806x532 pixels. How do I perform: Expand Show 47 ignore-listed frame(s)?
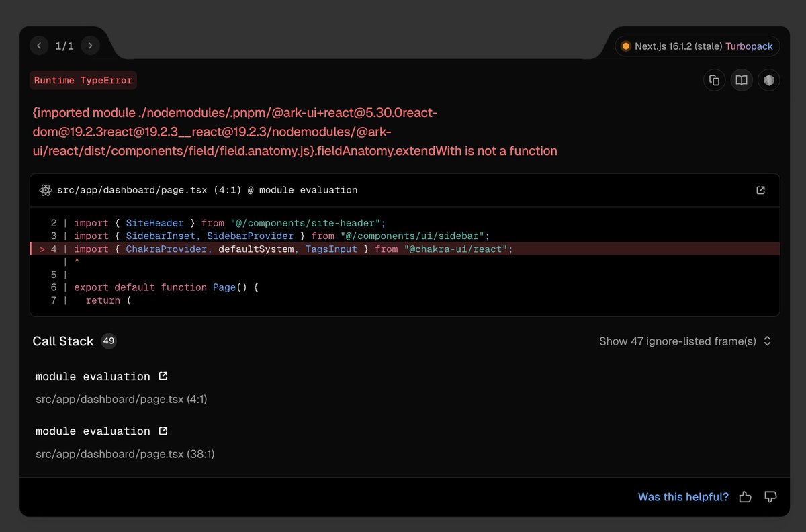click(685, 341)
